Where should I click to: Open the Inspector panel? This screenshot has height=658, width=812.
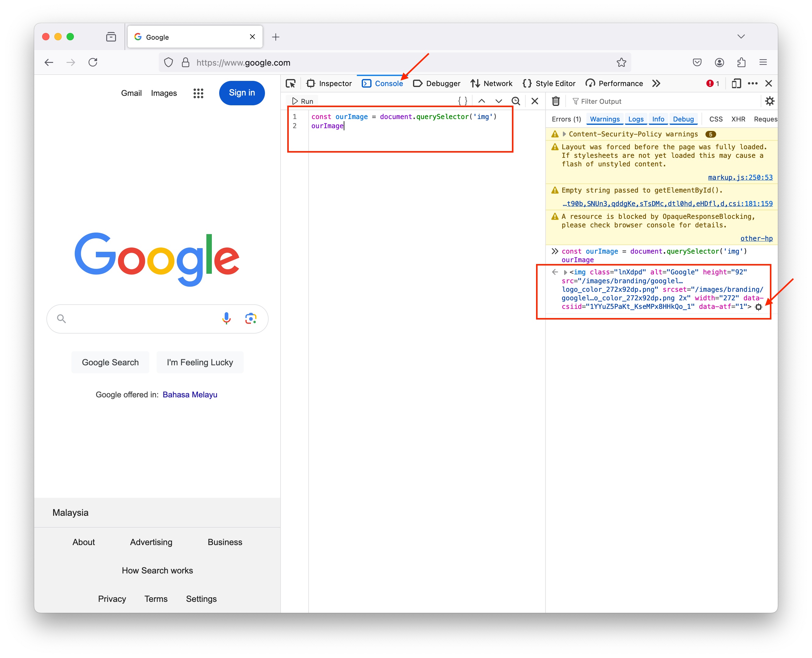point(329,83)
